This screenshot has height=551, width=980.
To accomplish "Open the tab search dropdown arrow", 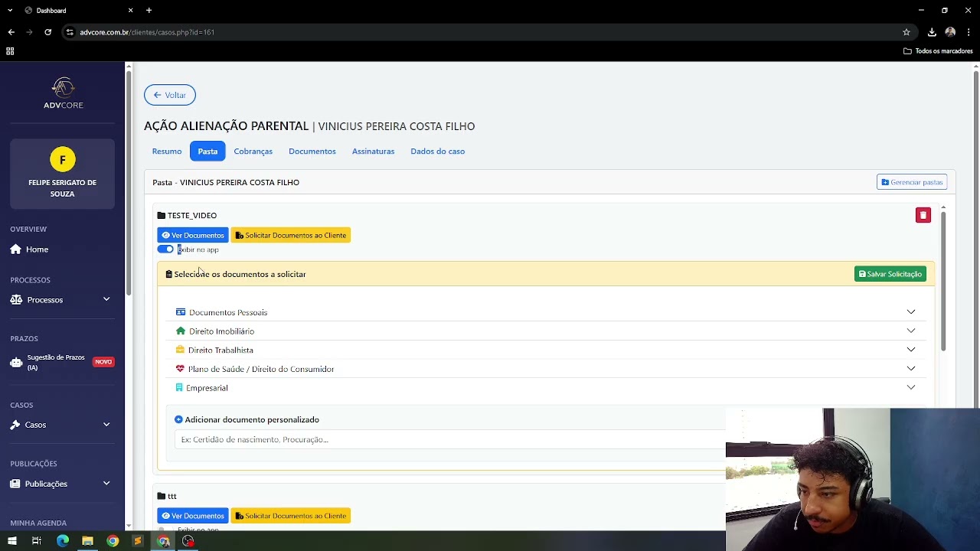I will tap(10, 11).
